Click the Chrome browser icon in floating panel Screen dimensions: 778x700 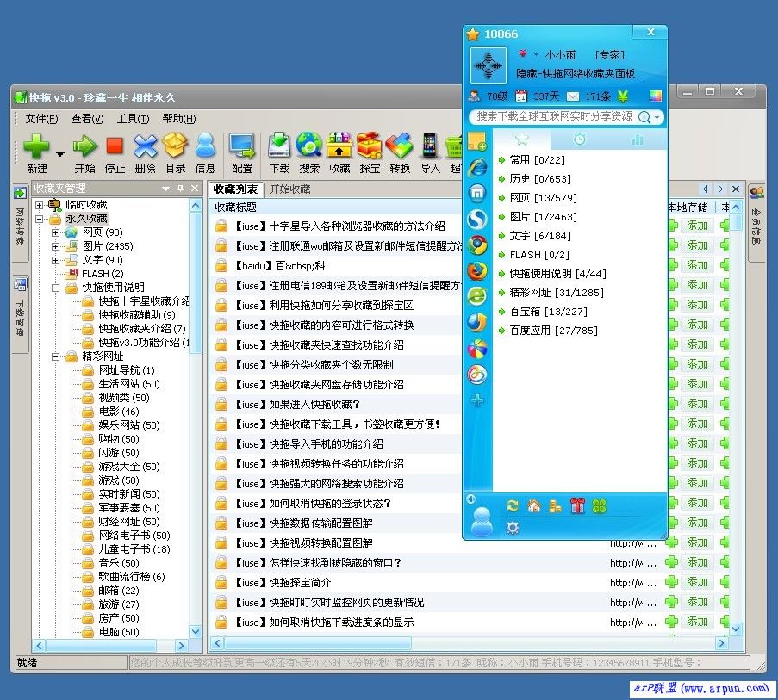(476, 246)
